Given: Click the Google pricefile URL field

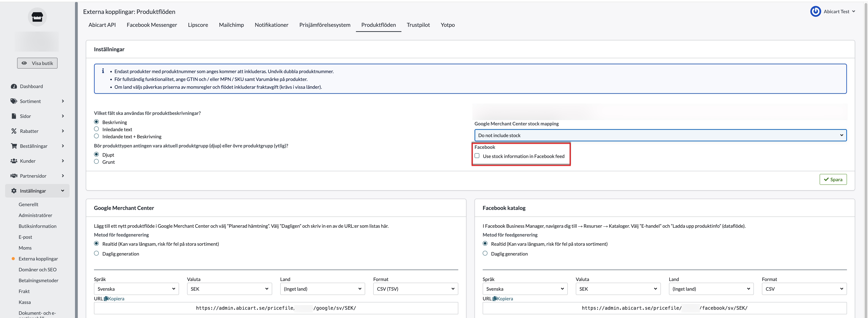Looking at the screenshot, I should coord(276,308).
